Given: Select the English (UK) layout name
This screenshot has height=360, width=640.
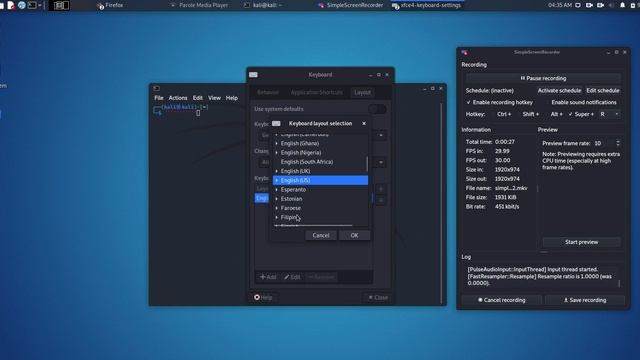Looking at the screenshot, I should point(296,171).
